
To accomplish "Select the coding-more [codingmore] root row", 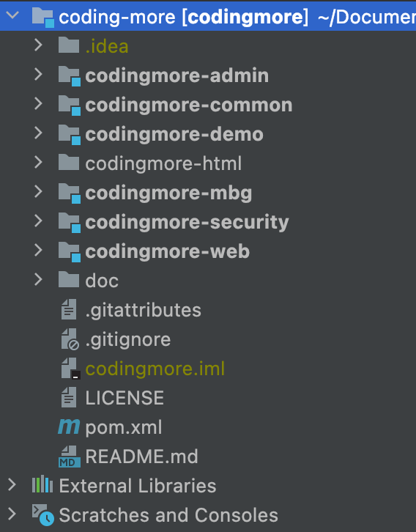I will point(208,17).
